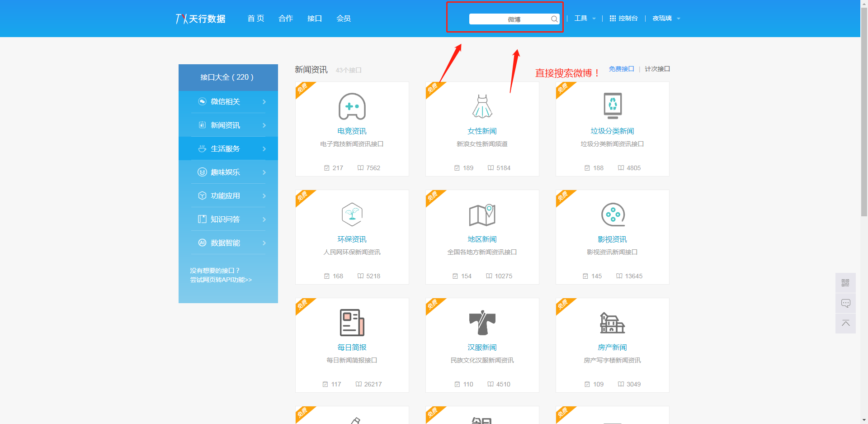868x424 pixels.
Task: Click the 汉服新闻 robe icon
Action: (482, 323)
